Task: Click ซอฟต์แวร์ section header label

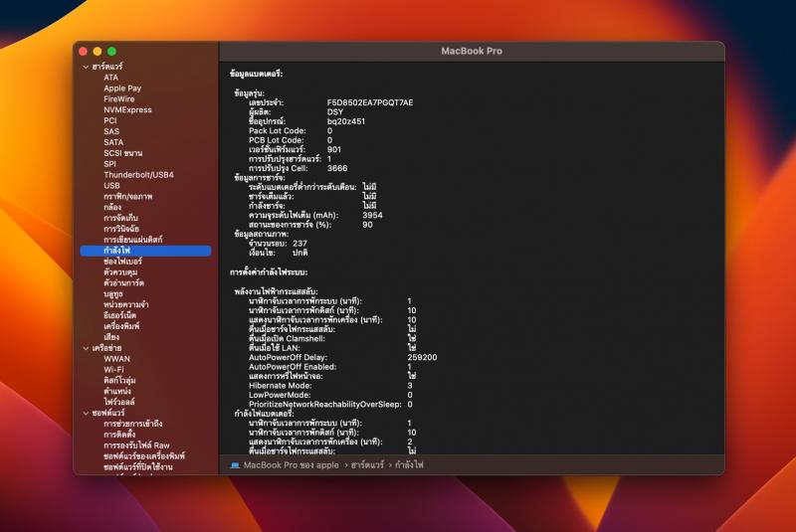Action: (108, 414)
